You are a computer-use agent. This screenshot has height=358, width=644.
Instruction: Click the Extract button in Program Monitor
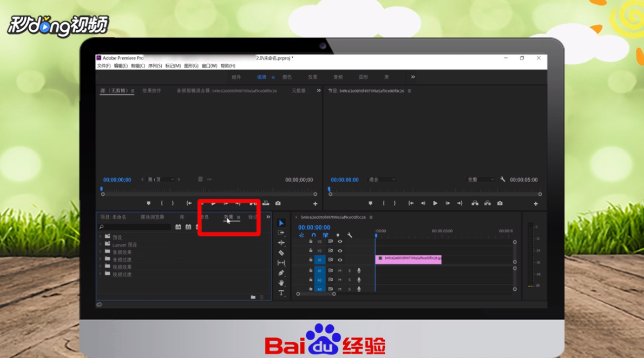pyautogui.click(x=488, y=203)
